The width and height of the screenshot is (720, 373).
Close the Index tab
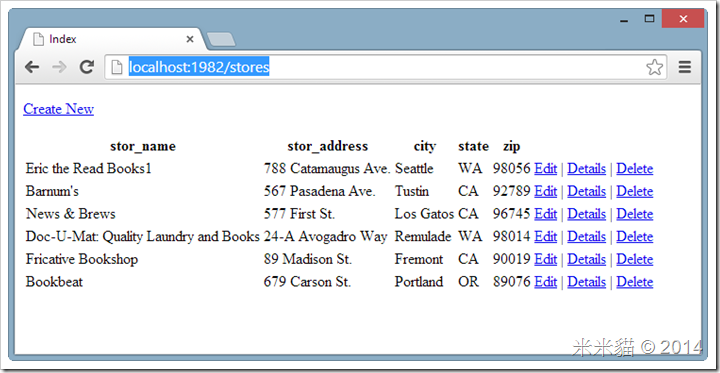point(190,40)
